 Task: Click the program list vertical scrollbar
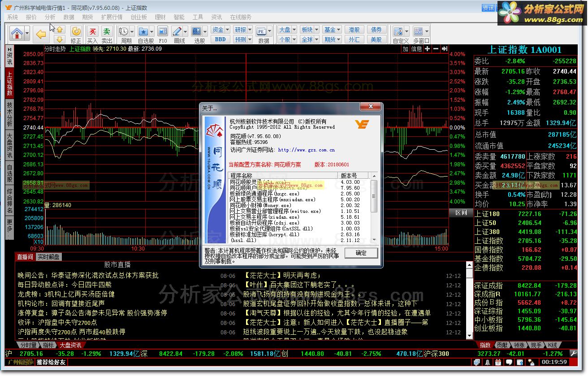[375, 208]
